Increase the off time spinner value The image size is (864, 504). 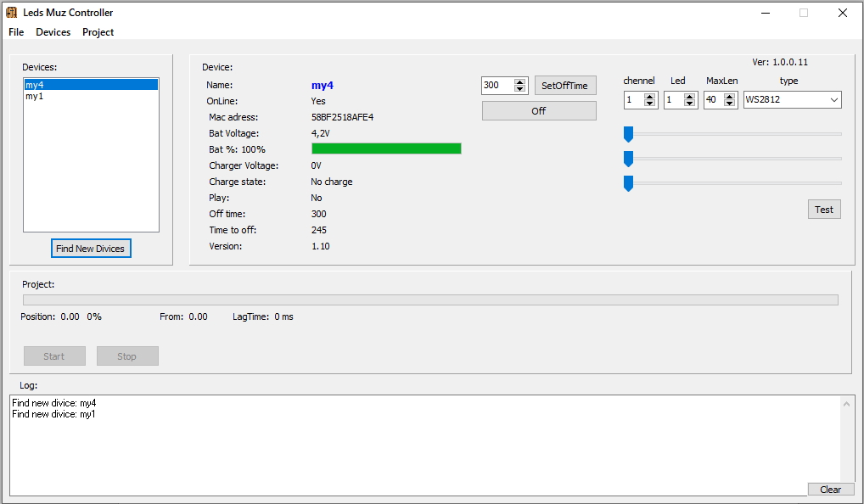pyautogui.click(x=520, y=81)
